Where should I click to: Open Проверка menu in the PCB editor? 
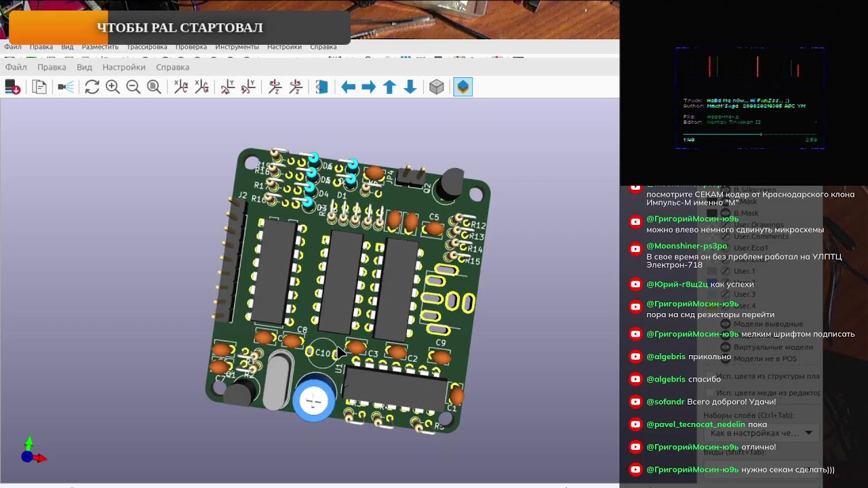[191, 47]
